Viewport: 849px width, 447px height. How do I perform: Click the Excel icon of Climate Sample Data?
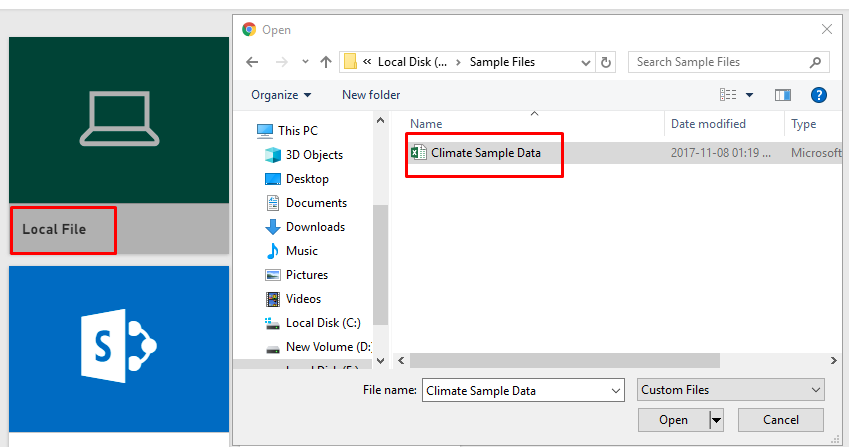tap(419, 153)
